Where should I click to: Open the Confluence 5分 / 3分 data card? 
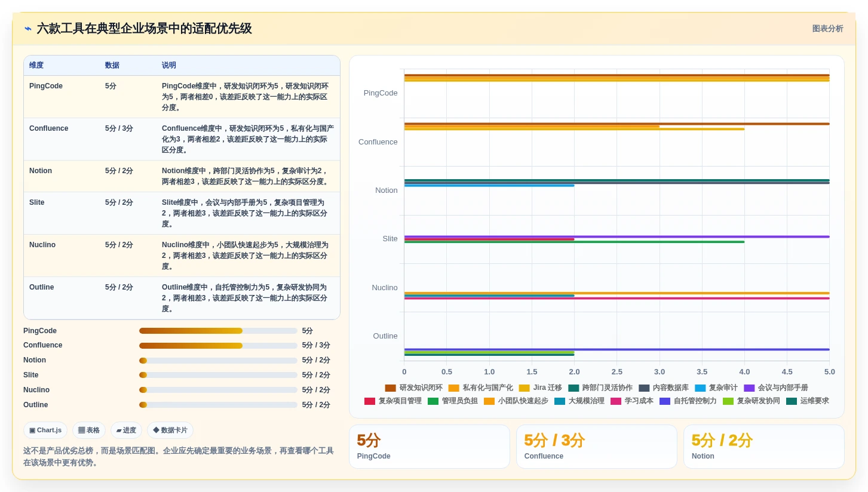pyautogui.click(x=597, y=447)
